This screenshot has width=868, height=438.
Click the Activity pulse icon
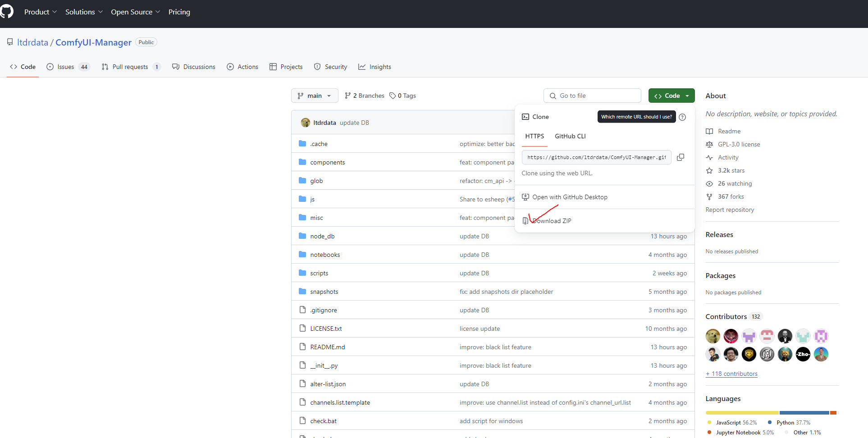pyautogui.click(x=709, y=157)
